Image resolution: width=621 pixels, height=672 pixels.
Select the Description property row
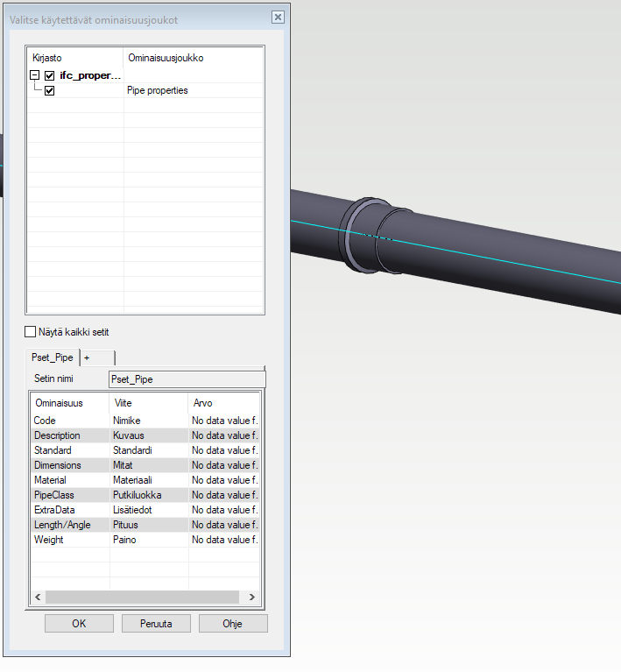coord(58,435)
